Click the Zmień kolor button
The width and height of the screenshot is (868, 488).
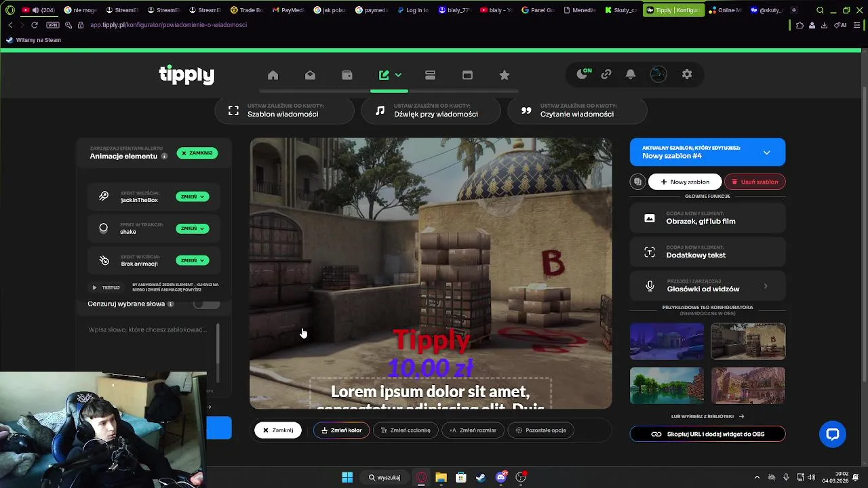pos(342,430)
